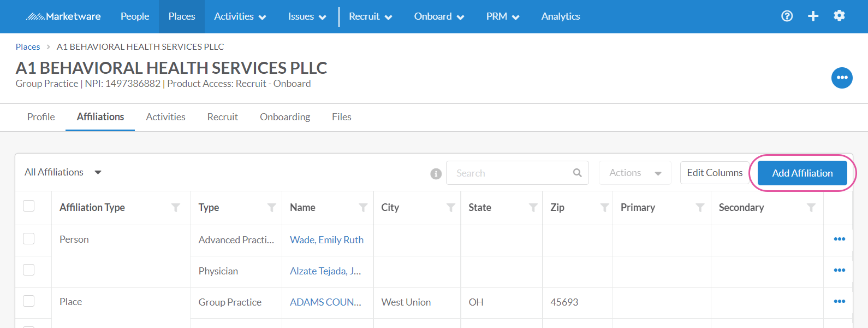
Task: Open the All Affiliations view dropdown
Action: 63,172
